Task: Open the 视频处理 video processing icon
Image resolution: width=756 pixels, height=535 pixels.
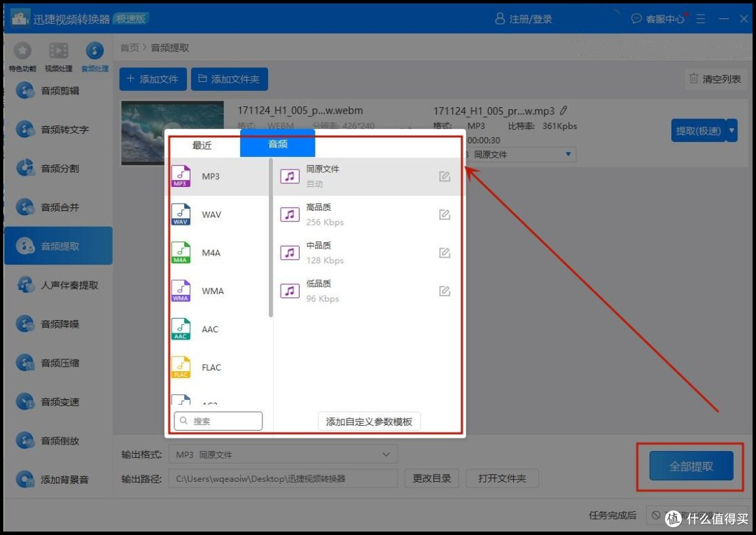Action: point(58,56)
